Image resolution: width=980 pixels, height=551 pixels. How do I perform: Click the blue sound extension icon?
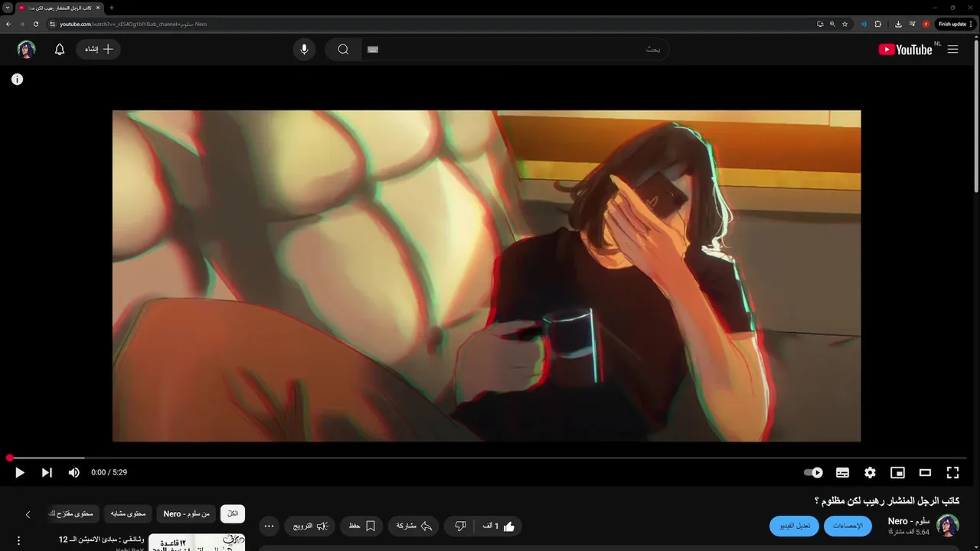[x=864, y=24]
